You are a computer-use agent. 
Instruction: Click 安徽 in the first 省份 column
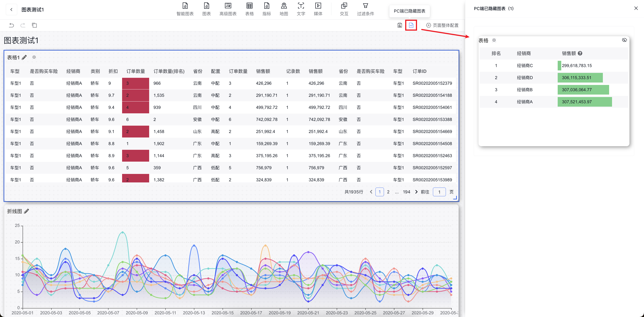tap(197, 119)
